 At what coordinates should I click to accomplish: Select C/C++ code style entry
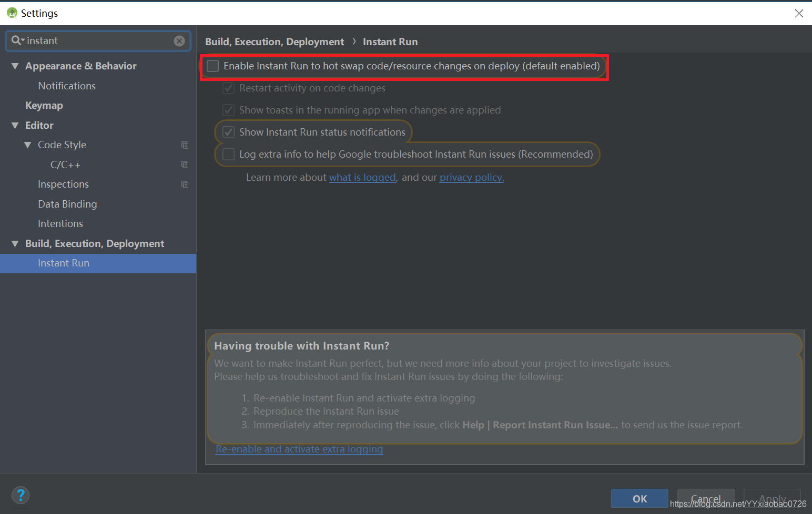click(65, 165)
